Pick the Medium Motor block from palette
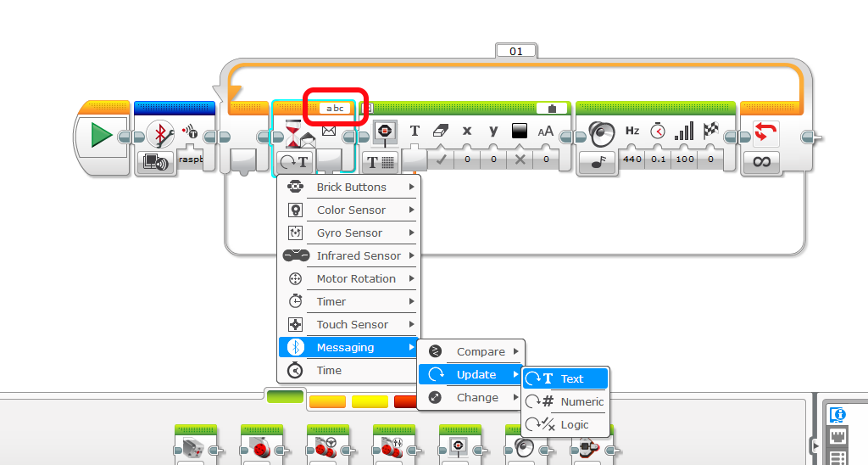 (x=196, y=445)
